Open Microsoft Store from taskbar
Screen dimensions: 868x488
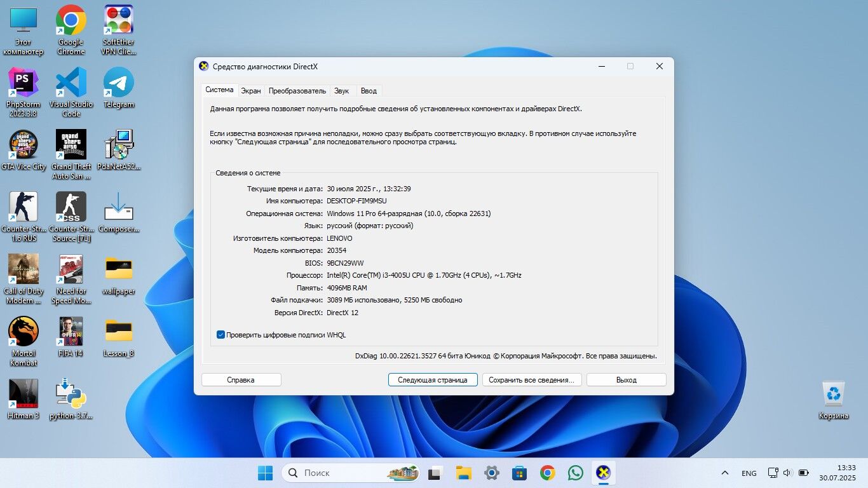[519, 473]
